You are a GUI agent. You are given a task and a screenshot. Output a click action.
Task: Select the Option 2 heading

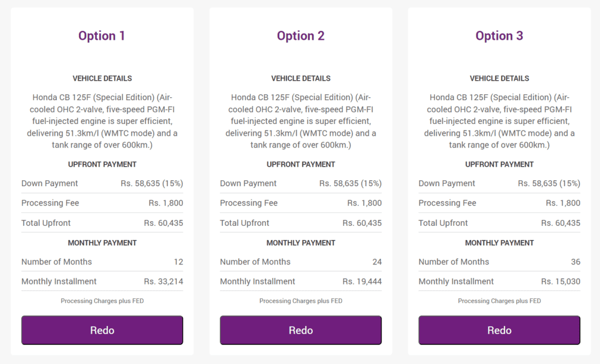click(x=301, y=36)
